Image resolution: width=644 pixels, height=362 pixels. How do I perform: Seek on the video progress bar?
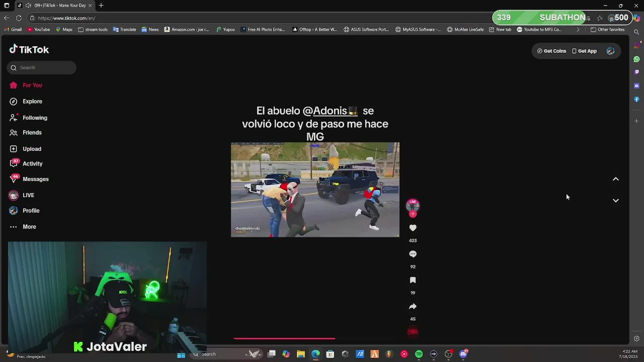pos(315,339)
